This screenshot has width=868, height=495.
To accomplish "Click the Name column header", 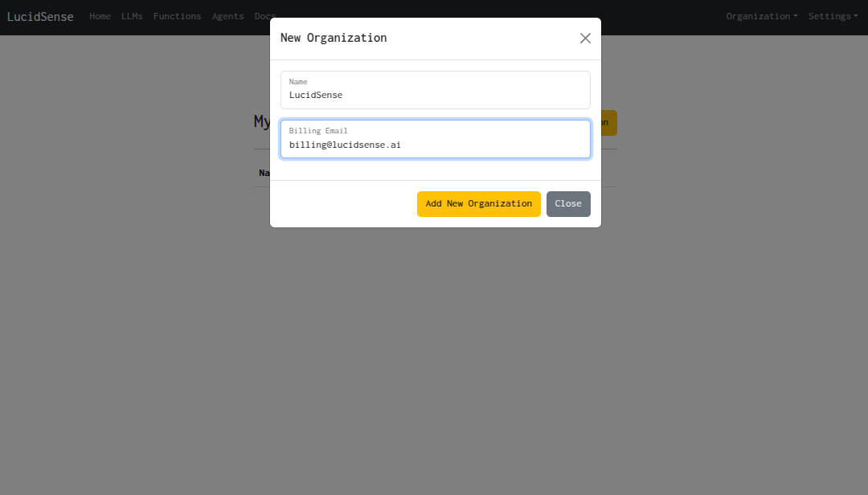I will 264,173.
